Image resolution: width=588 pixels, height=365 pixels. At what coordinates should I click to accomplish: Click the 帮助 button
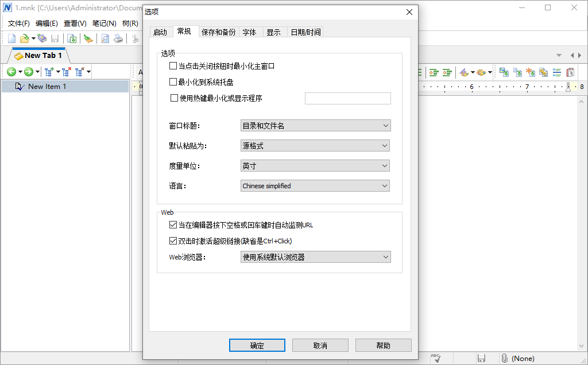383,345
